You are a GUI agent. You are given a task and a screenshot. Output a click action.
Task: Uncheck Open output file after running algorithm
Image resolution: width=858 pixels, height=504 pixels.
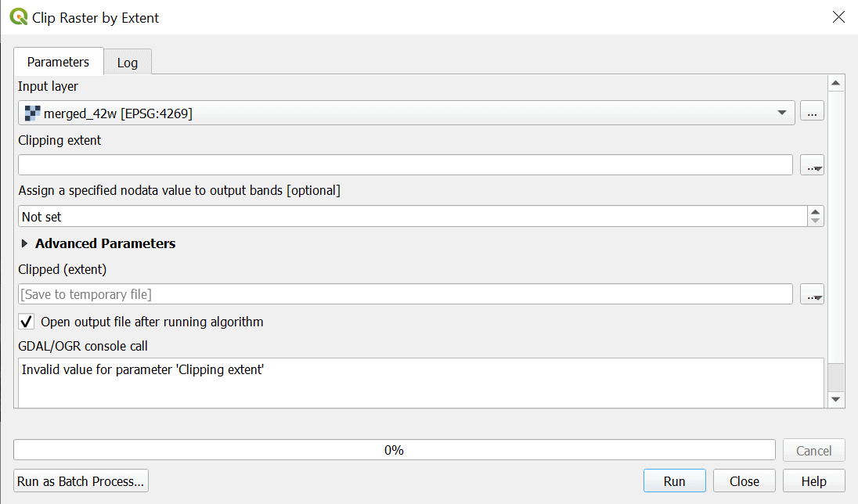26,322
